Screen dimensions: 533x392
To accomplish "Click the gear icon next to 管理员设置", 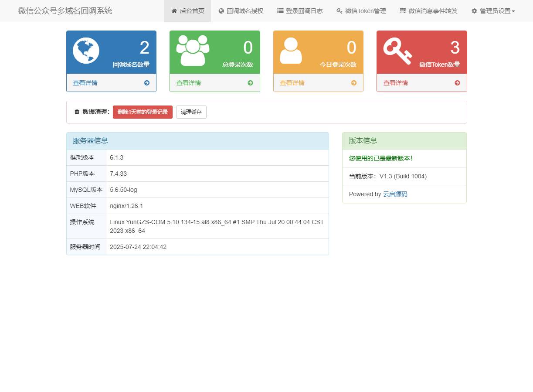I will click(474, 11).
